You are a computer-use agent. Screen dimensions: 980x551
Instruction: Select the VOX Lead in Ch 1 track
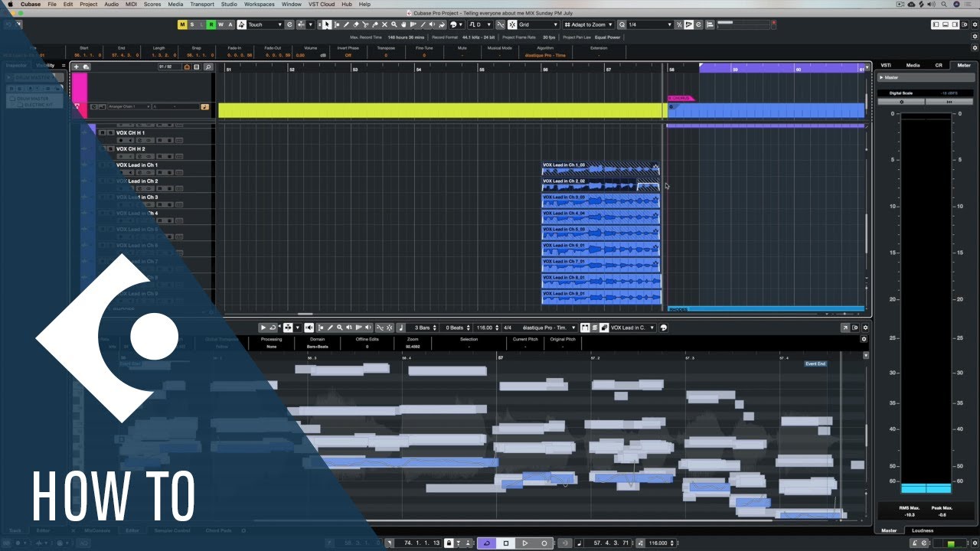(x=137, y=165)
